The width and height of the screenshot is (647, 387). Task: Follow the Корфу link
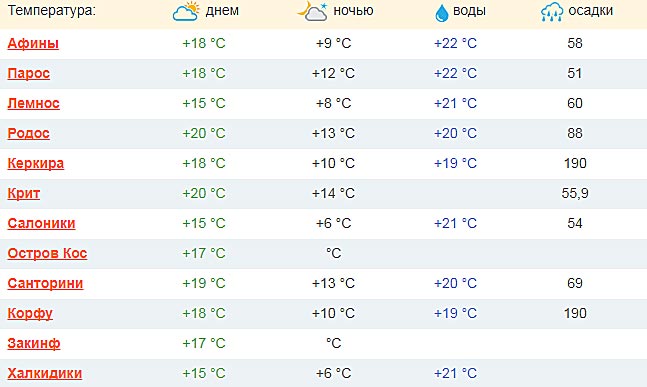coord(30,314)
